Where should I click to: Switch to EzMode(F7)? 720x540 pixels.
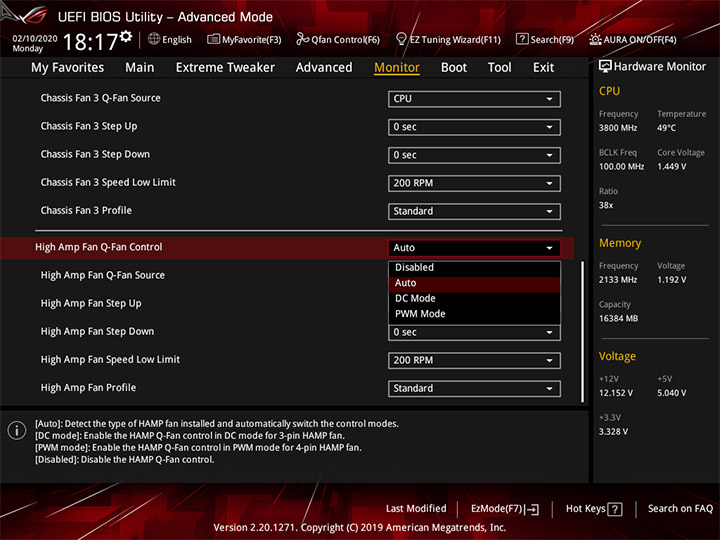coord(505,509)
